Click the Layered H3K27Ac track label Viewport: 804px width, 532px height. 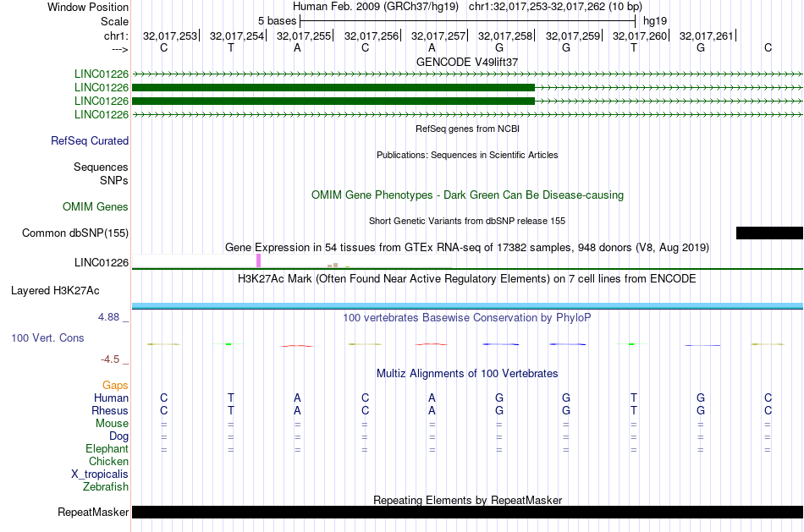point(55,291)
